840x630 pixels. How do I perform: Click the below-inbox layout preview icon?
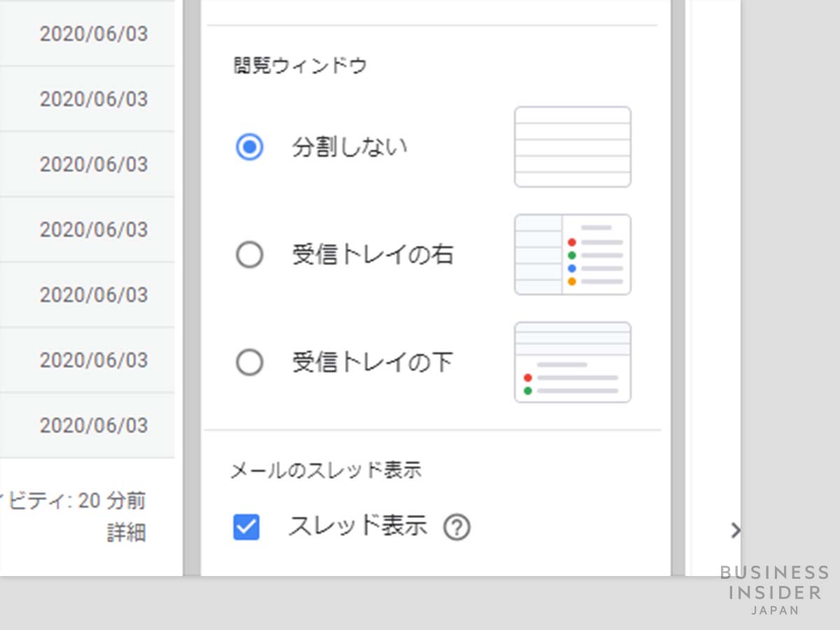(572, 361)
